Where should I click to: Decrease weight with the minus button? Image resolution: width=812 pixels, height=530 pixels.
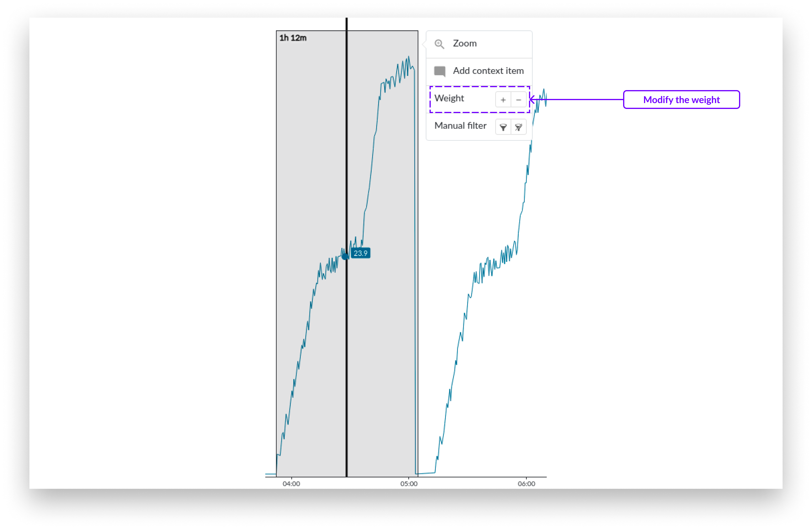coord(518,100)
